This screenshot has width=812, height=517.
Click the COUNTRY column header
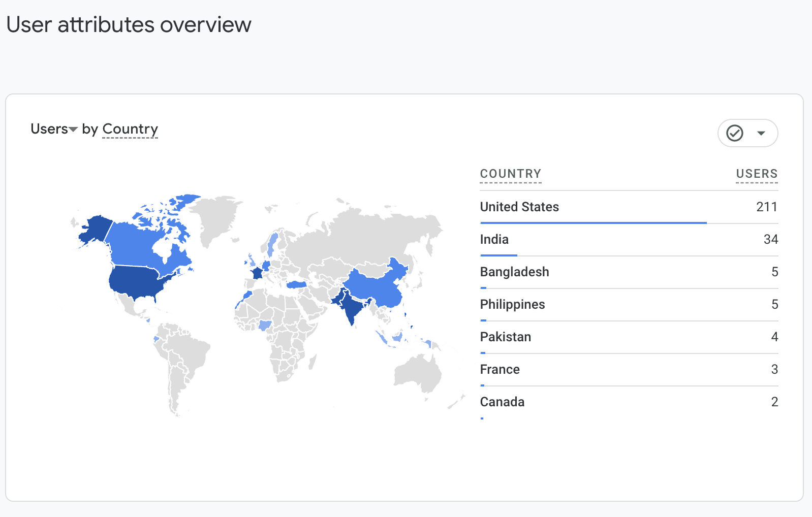tap(510, 174)
